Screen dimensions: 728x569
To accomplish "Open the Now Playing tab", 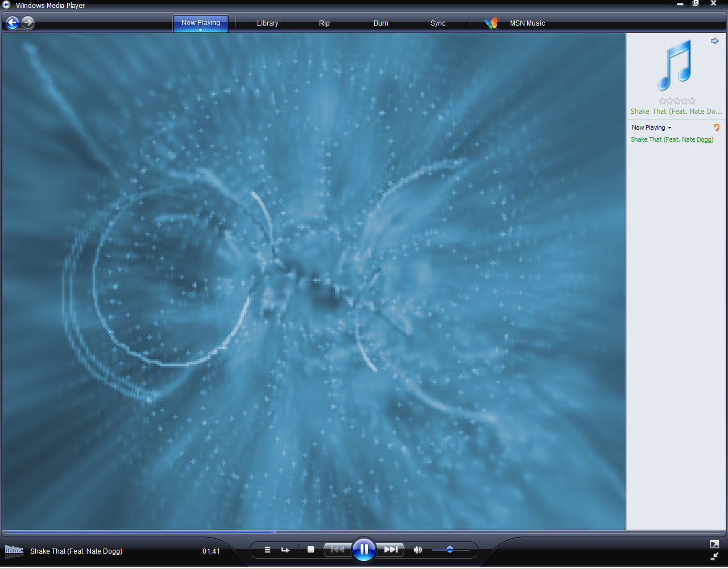I will (201, 22).
